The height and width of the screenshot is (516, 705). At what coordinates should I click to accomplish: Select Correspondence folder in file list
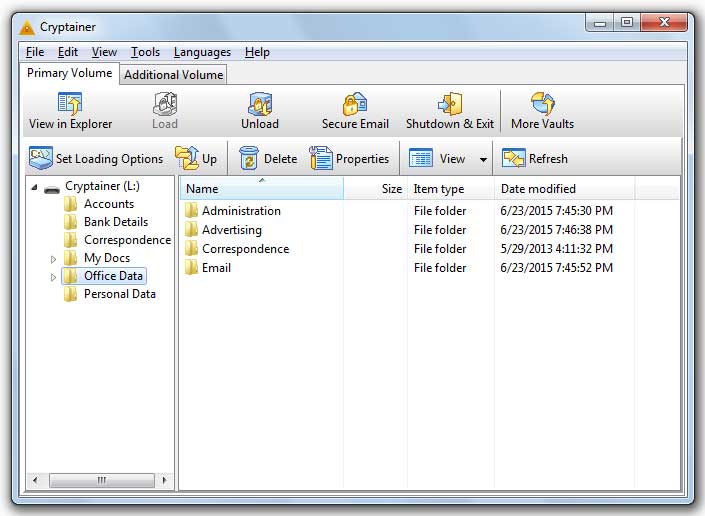pos(429,249)
